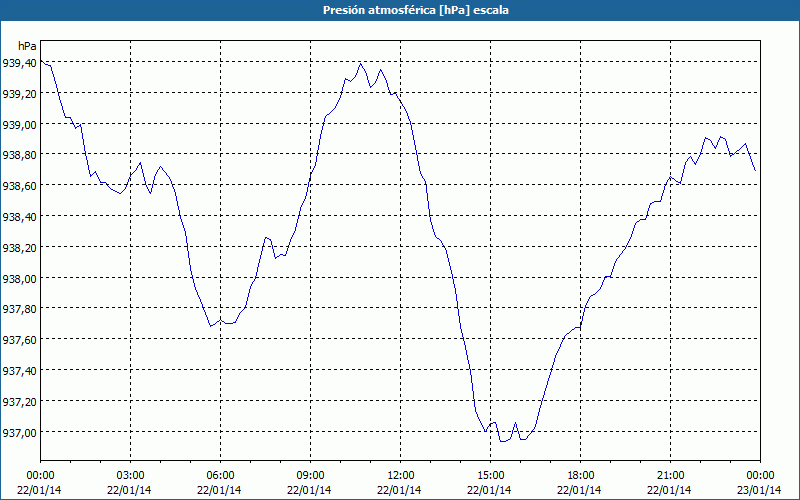Pick the 22/01/14 date under 06:00
This screenshot has width=800, height=500.
(219, 490)
